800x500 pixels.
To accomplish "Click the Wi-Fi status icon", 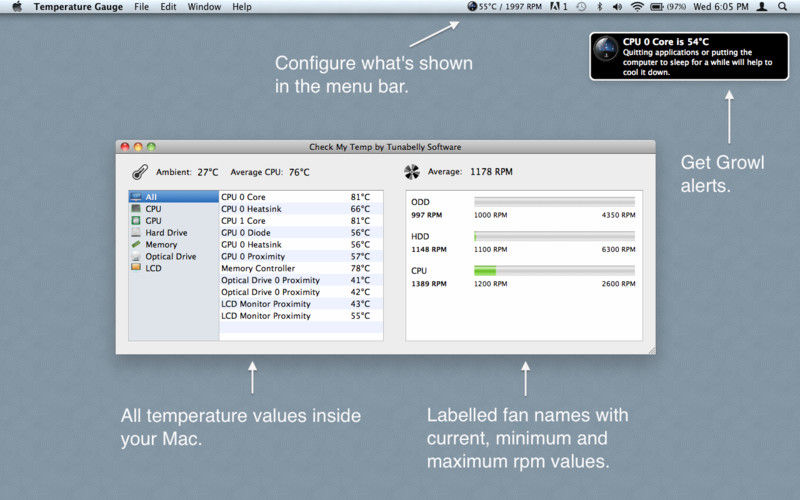I will (x=637, y=7).
